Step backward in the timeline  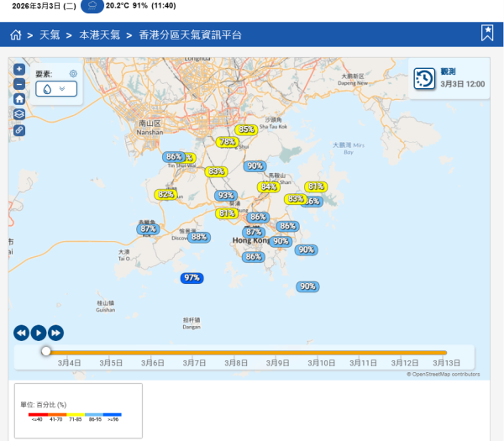click(x=21, y=333)
